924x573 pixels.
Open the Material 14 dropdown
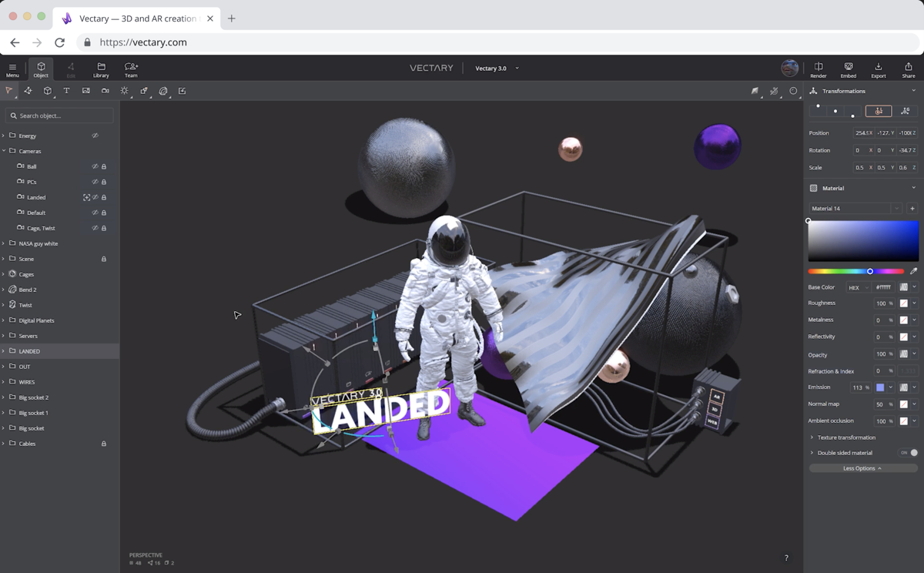896,209
